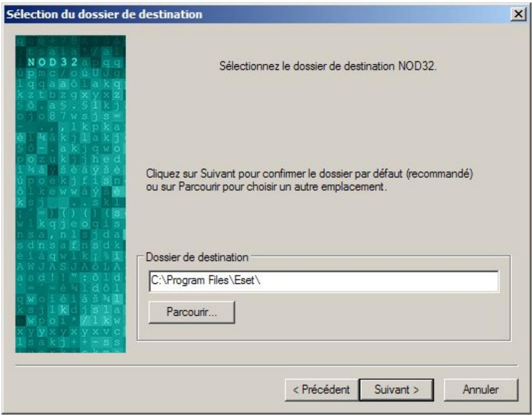This screenshot has height=415, width=532.
Task: Click the title "Sélection du dossier de destination"
Action: point(104,14)
